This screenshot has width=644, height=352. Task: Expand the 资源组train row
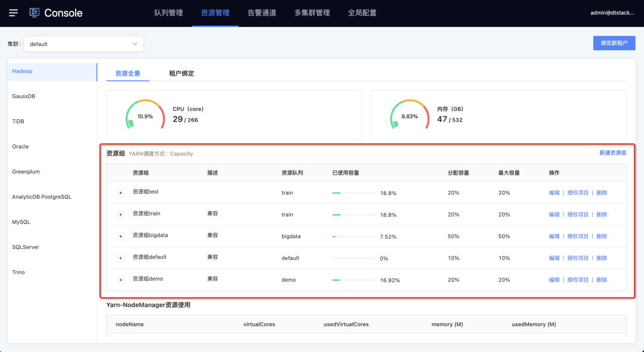click(120, 214)
